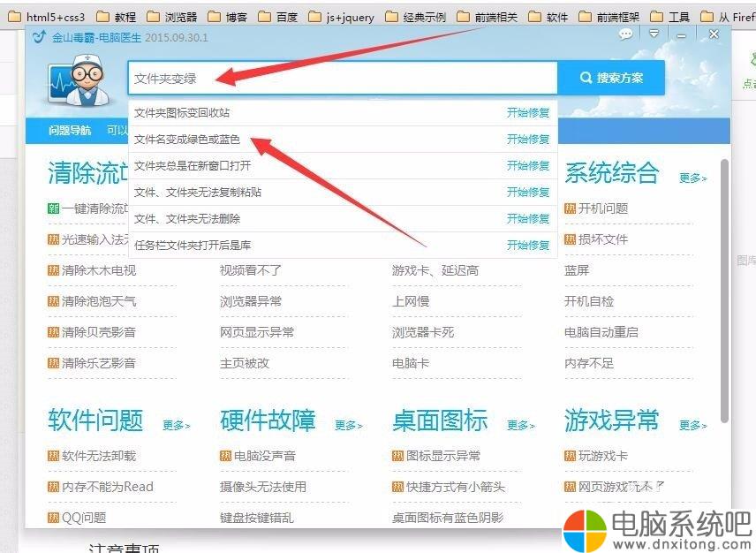Select suggestion 文件夹图标变回收站

[182, 113]
